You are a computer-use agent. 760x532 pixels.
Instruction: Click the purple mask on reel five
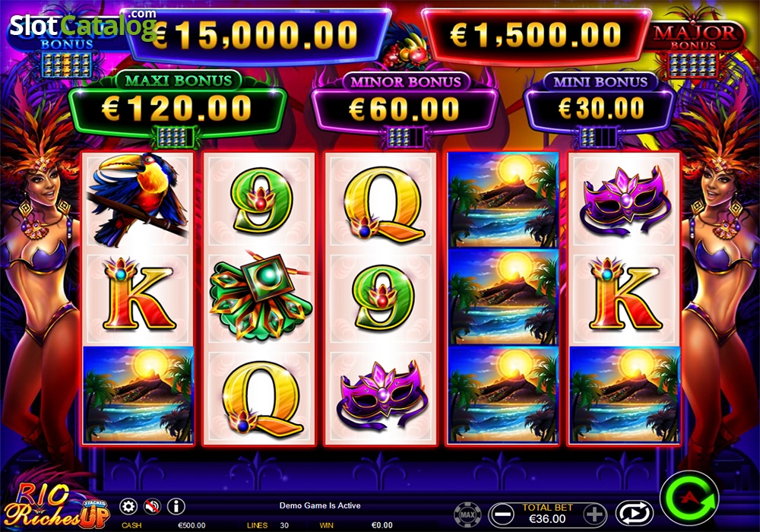(624, 200)
